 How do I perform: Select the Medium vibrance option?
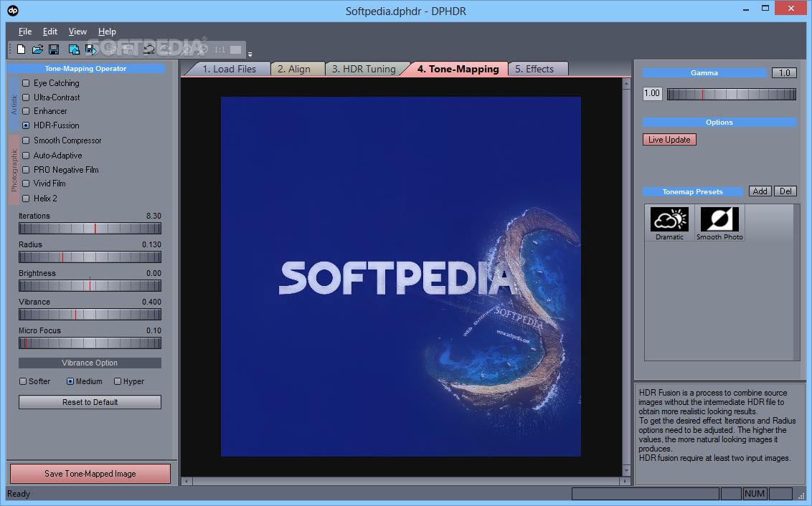[x=70, y=381]
